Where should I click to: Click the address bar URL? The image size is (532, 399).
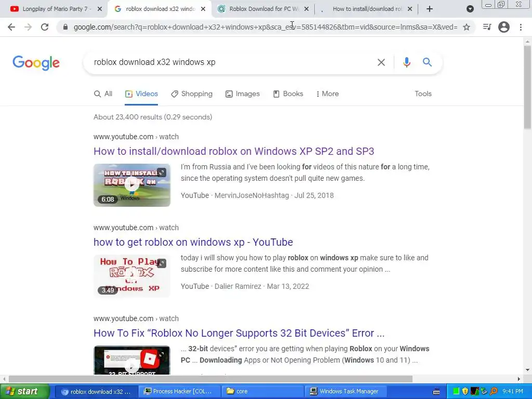tap(265, 27)
